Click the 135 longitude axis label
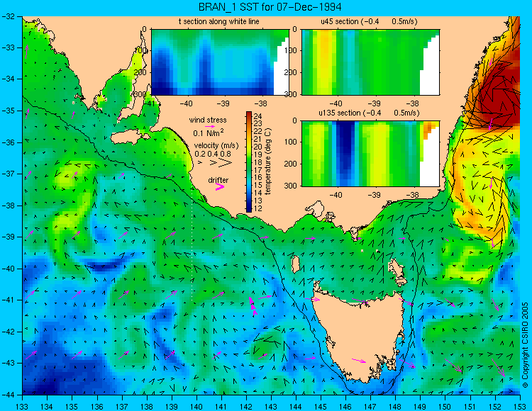 pyautogui.click(x=72, y=407)
